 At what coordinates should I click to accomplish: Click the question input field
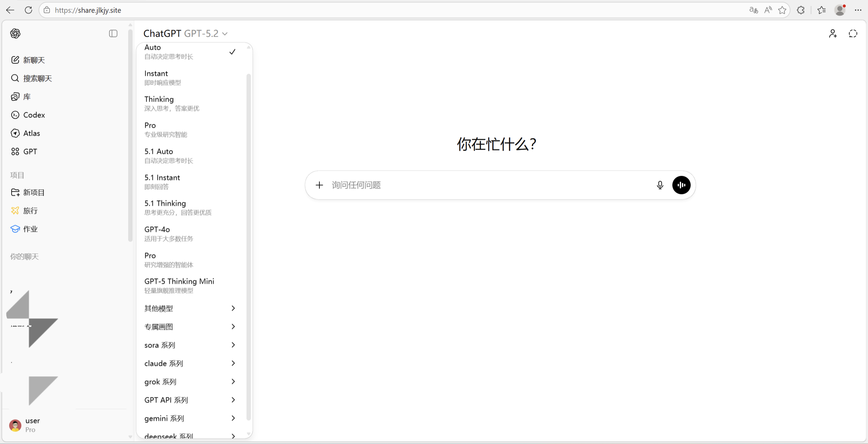point(475,185)
